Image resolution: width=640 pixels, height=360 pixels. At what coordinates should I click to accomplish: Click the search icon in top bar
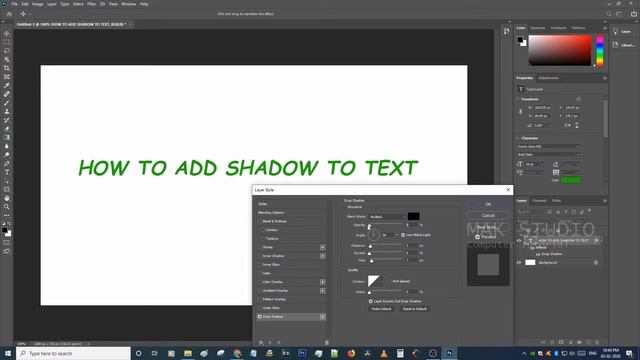609,14
